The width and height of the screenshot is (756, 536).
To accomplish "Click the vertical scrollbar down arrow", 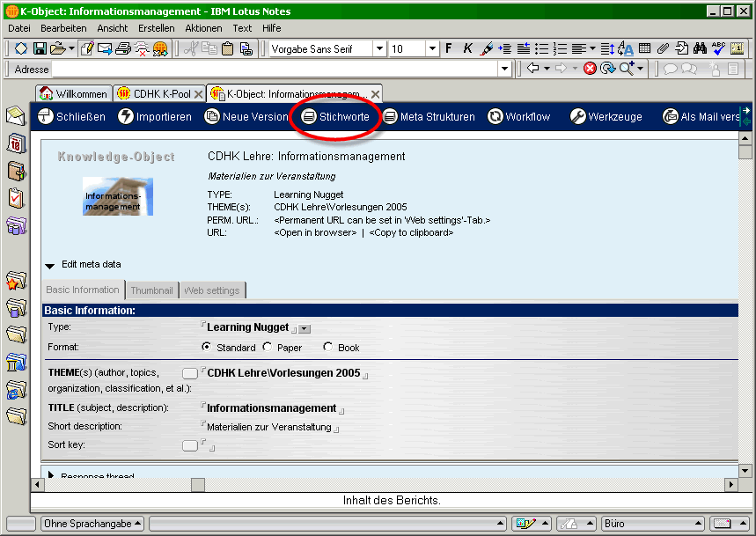I will coord(745,471).
